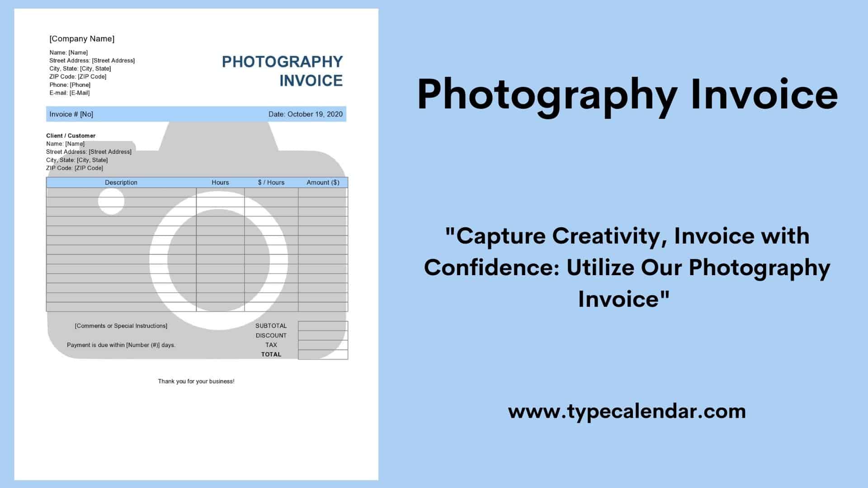Click the Amount column header
Screen dimensions: 868x488
[322, 183]
